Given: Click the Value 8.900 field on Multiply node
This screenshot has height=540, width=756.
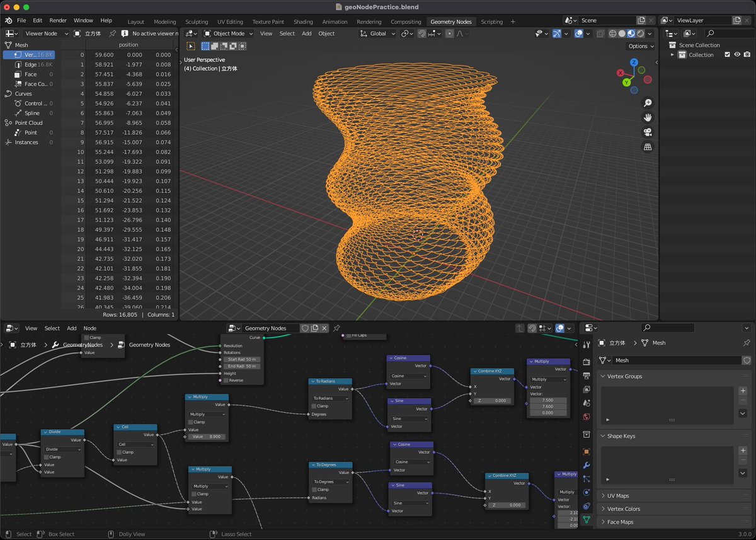Looking at the screenshot, I should [207, 437].
